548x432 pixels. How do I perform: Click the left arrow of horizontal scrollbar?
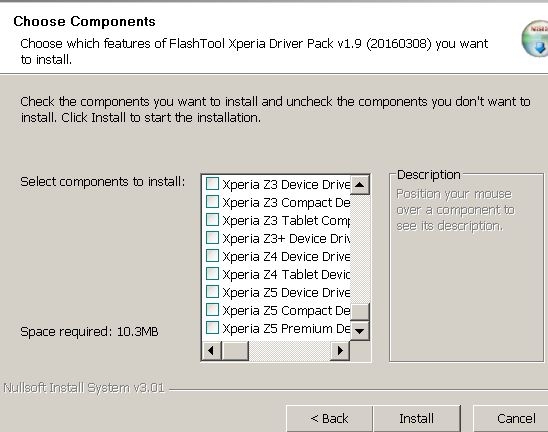(x=211, y=351)
